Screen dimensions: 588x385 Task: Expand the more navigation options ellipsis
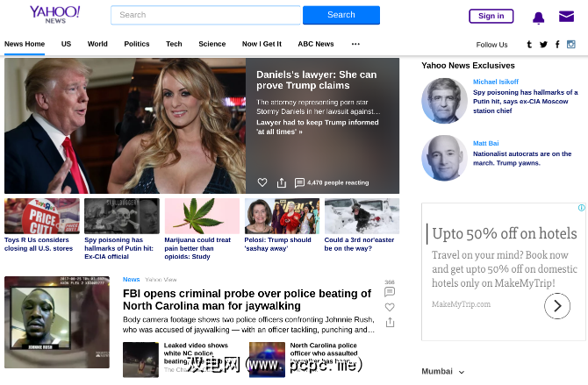tap(355, 44)
